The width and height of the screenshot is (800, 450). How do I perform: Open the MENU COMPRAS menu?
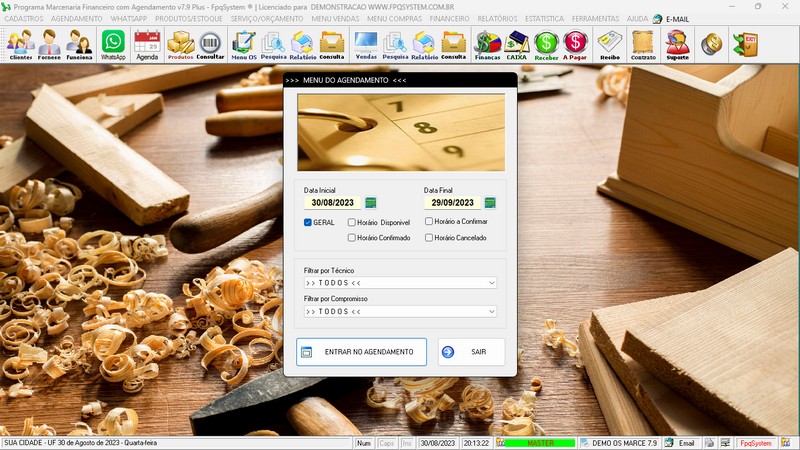pyautogui.click(x=394, y=19)
